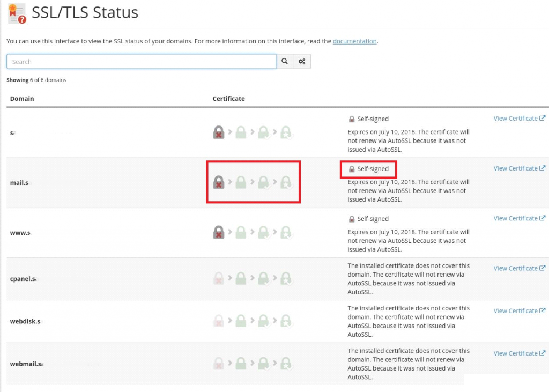The width and height of the screenshot is (549, 392).
Task: Click red-X padlock icon in www row
Action: pos(218,232)
